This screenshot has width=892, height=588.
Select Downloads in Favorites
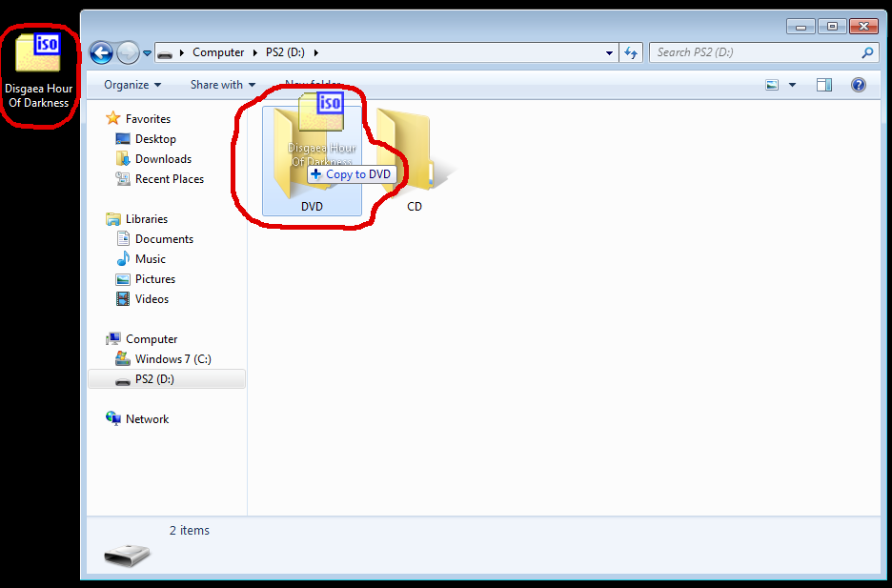(x=163, y=159)
